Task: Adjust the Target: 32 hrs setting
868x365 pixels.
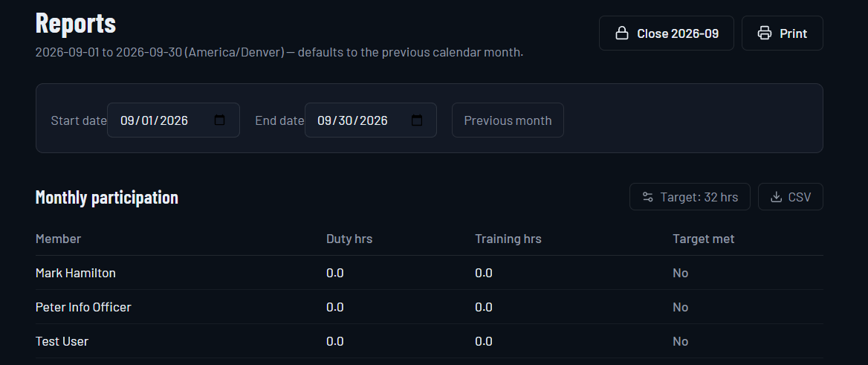Action: click(x=690, y=196)
